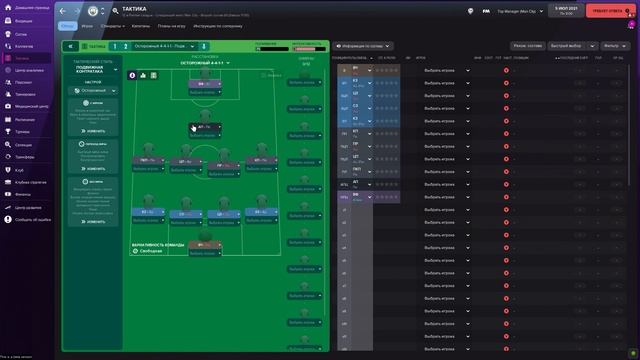Open the home page sidebar icon
Image resolution: width=640 pixels, height=360 pixels.
pyautogui.click(x=8, y=7)
